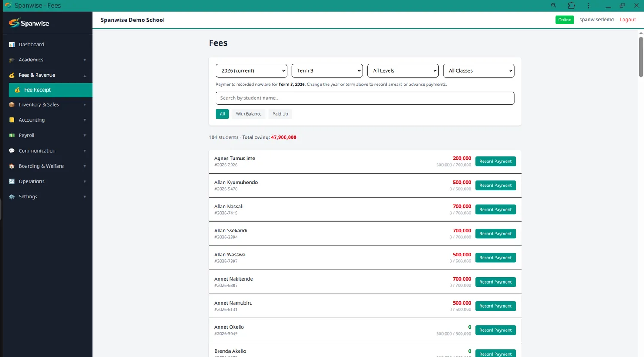Open the Communication menu label
This screenshot has height=357, width=644.
pos(37,151)
